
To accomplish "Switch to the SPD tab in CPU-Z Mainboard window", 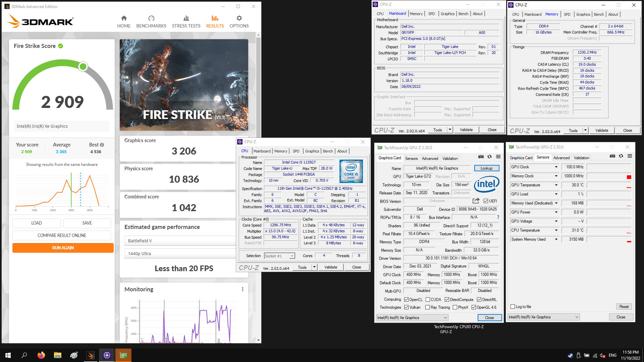I will pos(431,14).
